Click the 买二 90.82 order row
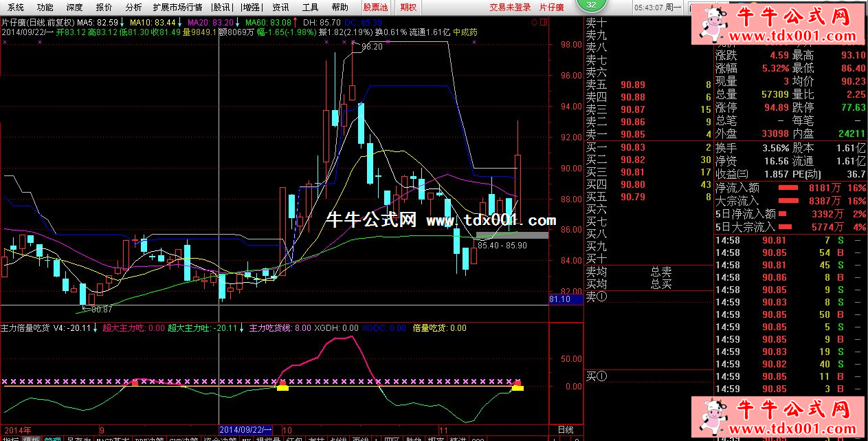The height and width of the screenshot is (441, 868). click(649, 160)
